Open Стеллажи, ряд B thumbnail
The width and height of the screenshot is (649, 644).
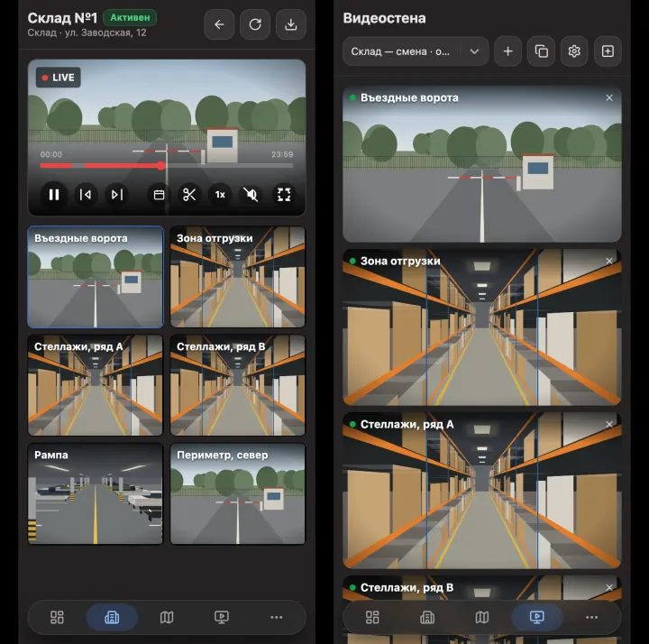pos(238,385)
